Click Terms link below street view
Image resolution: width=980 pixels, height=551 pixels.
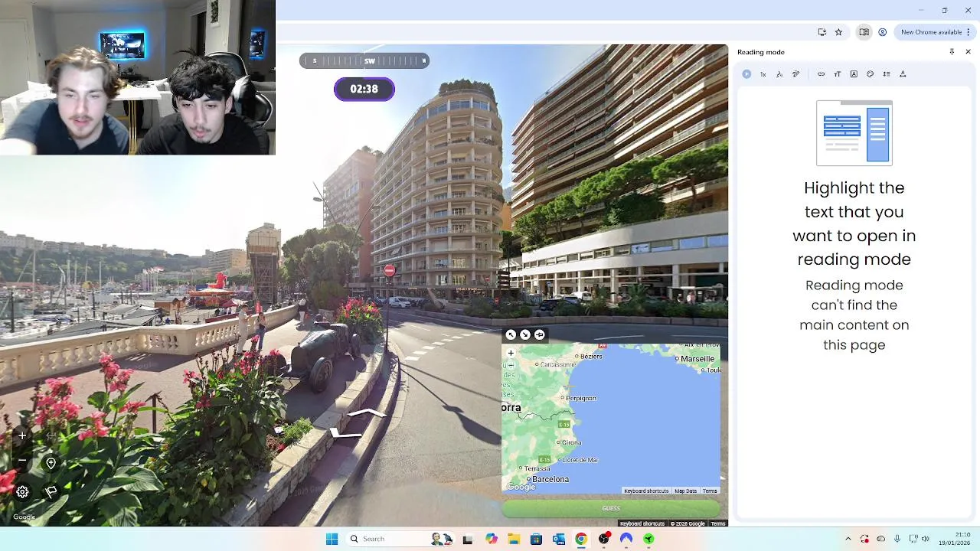point(717,523)
